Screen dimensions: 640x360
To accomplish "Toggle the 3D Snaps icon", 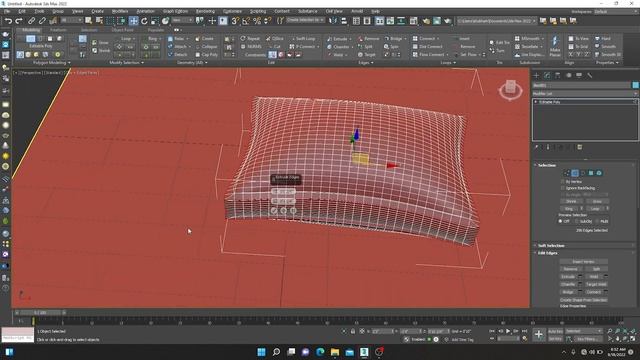I will click(235, 21).
